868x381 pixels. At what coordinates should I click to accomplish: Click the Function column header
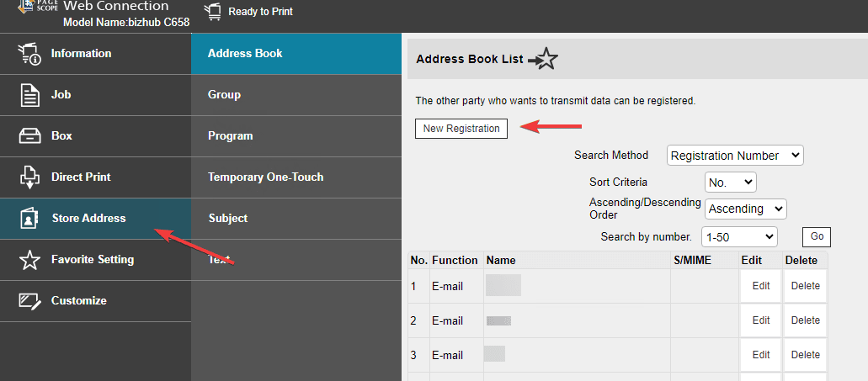[x=455, y=261]
